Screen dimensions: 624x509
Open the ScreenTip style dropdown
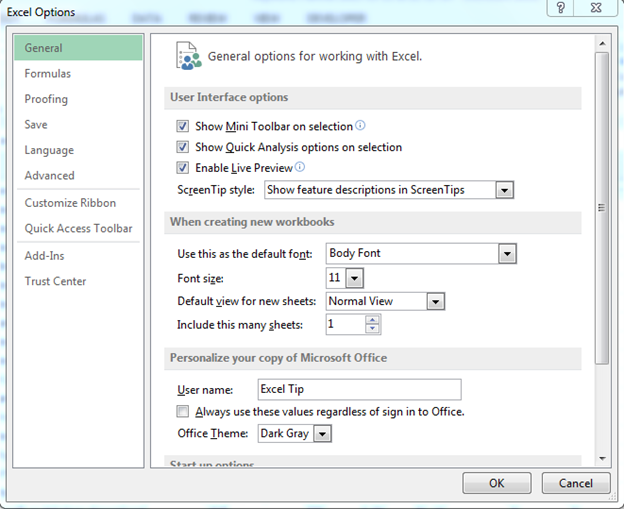[x=505, y=190]
